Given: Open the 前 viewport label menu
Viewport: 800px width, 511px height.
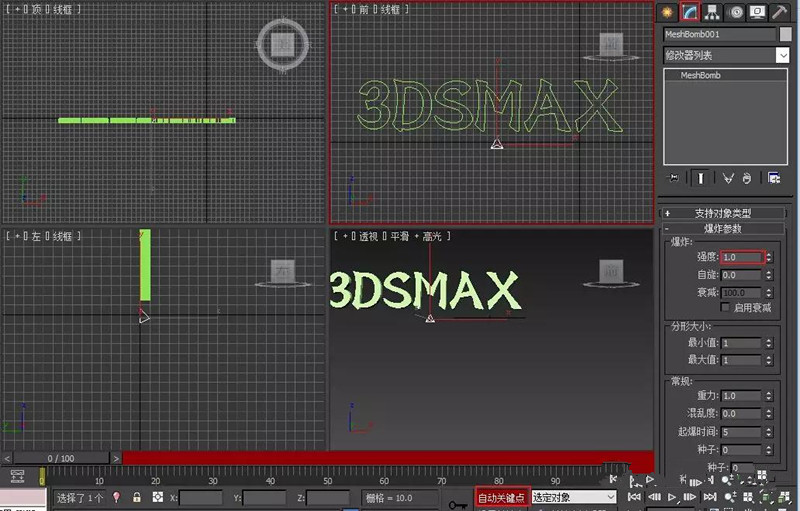Looking at the screenshot, I should point(364,9).
